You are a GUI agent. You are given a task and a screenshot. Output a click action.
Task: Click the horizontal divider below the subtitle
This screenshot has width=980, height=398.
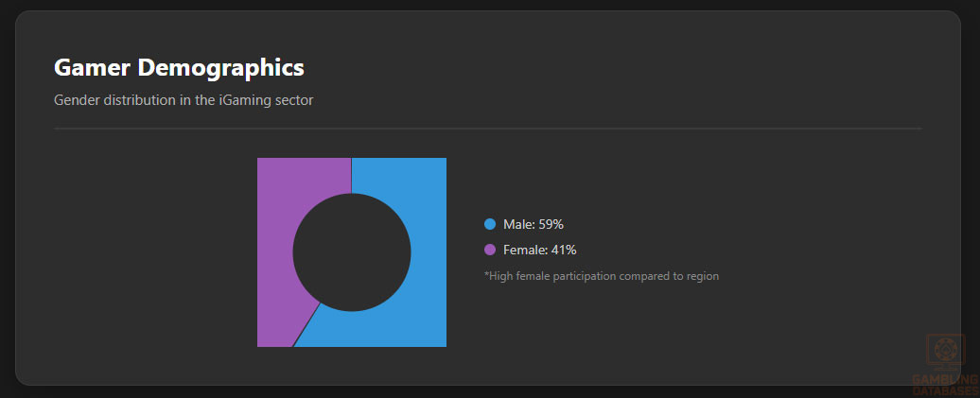(x=487, y=128)
